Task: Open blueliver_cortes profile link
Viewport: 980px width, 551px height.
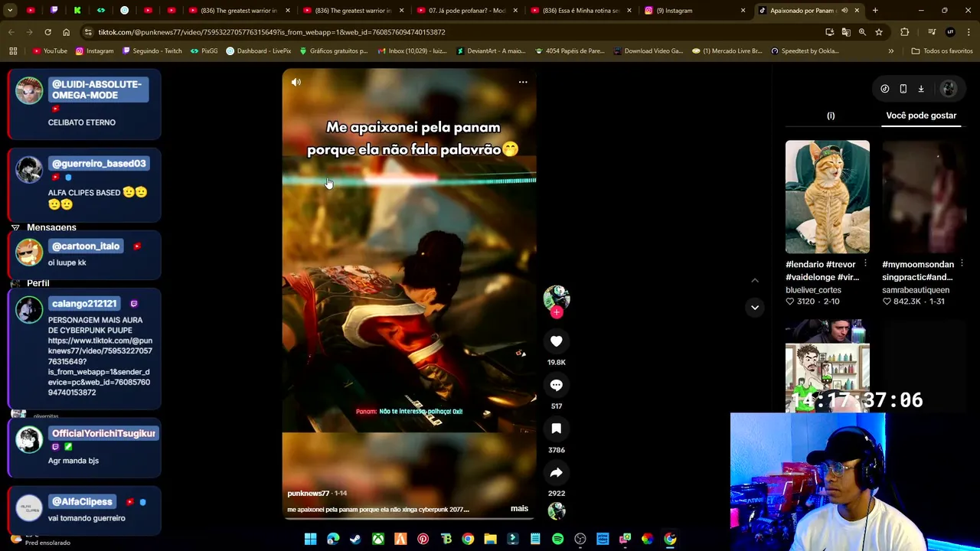Action: pos(813,290)
